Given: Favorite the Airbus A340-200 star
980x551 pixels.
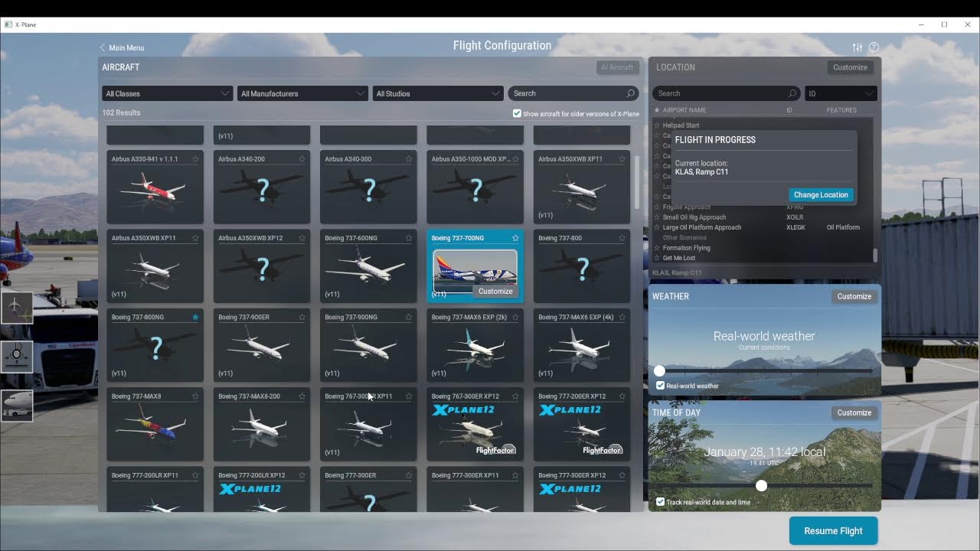Looking at the screenshot, I should (302, 159).
